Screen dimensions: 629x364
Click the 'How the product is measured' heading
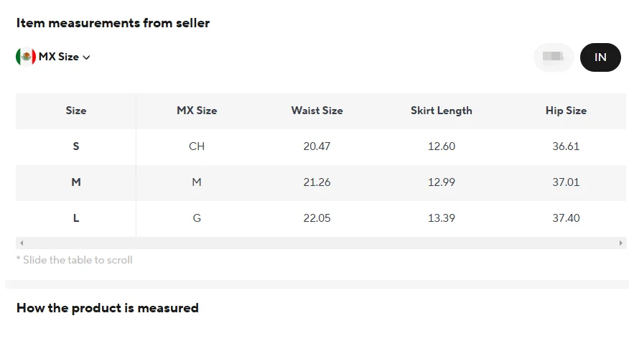click(108, 308)
